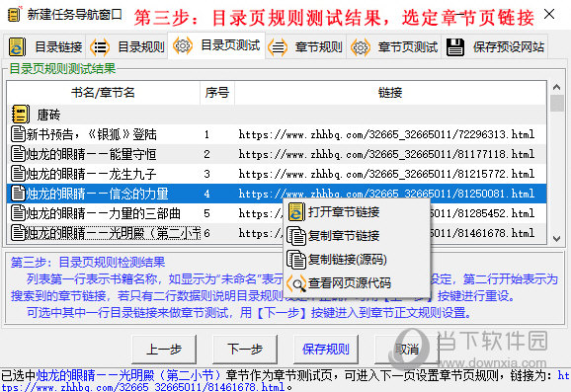571x392 pixels.
Task: Click the 保存预设网站 floppy disk icon
Action: [x=454, y=47]
